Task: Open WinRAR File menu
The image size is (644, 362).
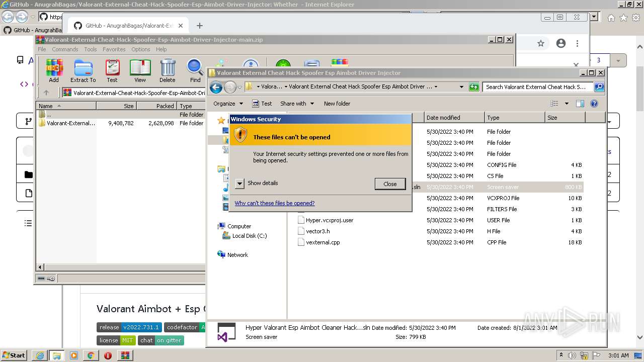Action: pyautogui.click(x=42, y=49)
